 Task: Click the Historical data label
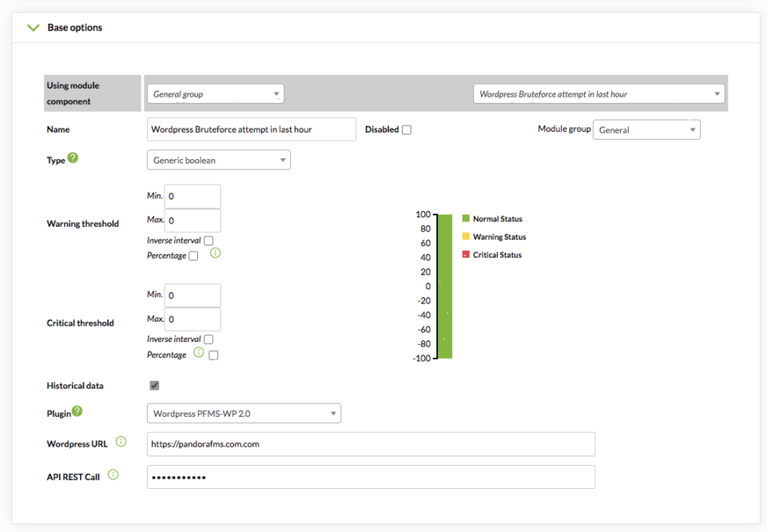(75, 385)
